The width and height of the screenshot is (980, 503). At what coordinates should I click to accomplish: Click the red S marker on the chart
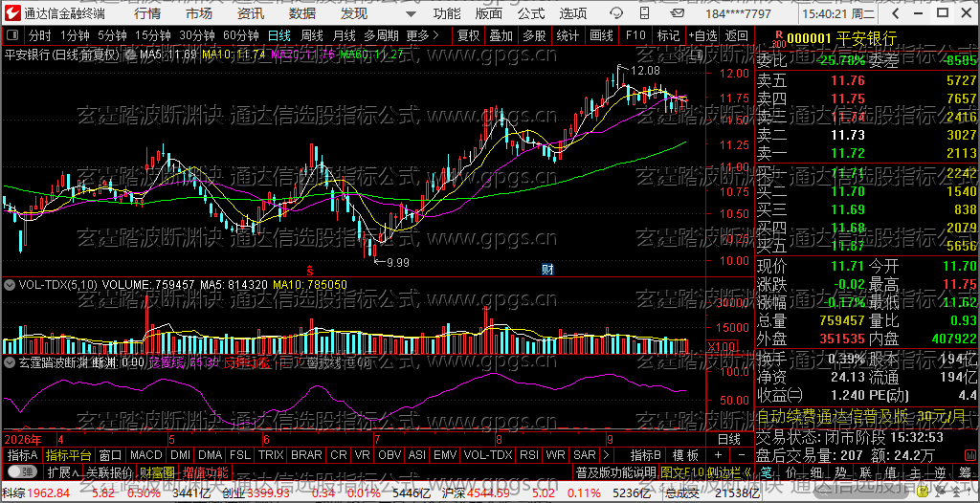point(309,270)
